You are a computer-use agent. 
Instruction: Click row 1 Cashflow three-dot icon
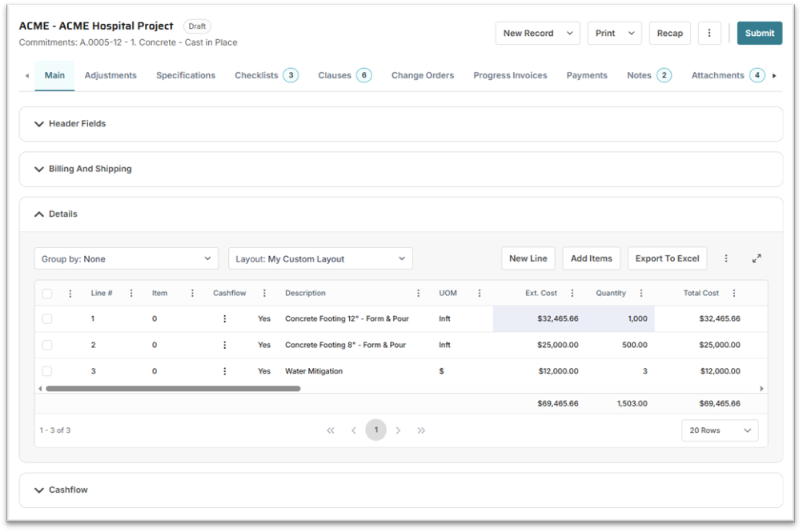click(225, 319)
